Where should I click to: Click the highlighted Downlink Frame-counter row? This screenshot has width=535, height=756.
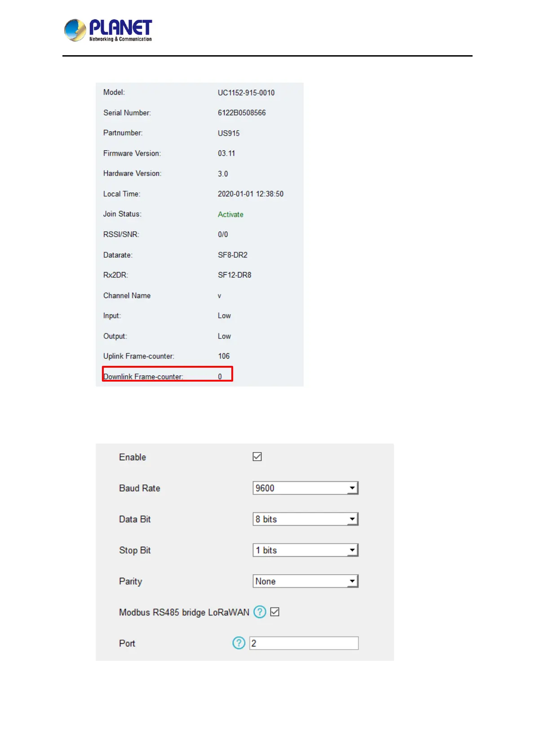167,374
